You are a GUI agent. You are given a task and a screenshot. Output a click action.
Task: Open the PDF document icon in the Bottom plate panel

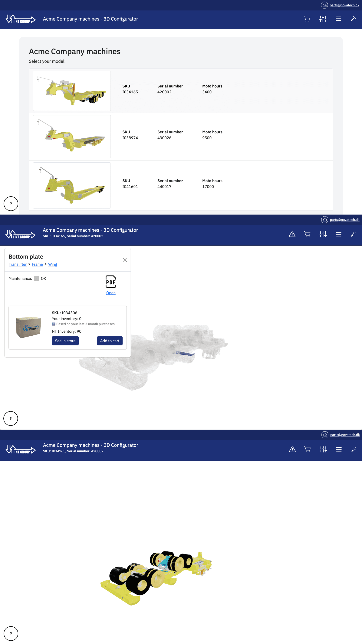click(x=111, y=282)
